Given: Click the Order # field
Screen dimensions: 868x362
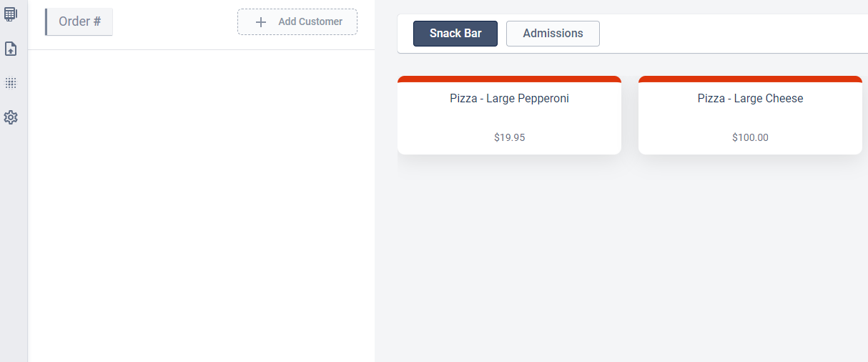Looking at the screenshot, I should [x=79, y=21].
